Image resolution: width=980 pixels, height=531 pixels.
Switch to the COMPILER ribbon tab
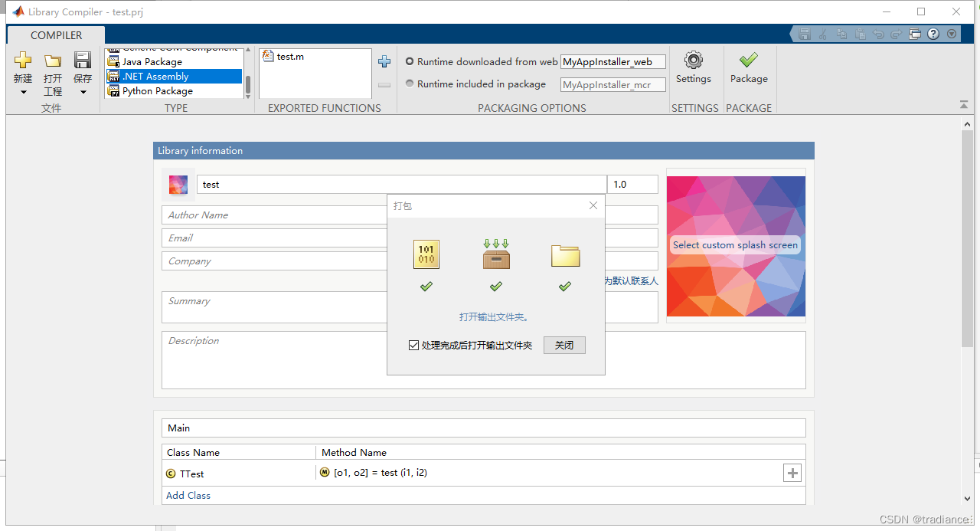pos(56,35)
